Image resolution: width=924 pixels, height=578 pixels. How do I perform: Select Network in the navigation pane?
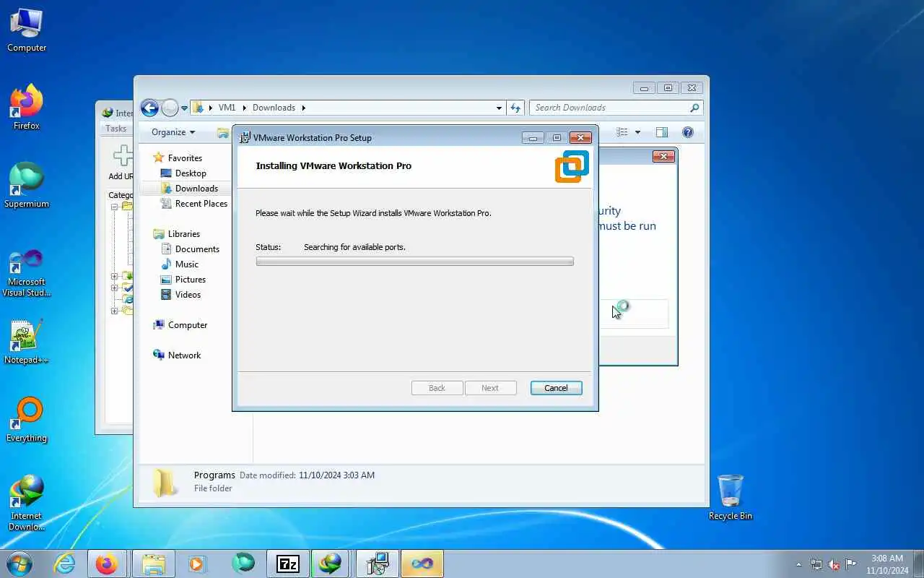[184, 355]
